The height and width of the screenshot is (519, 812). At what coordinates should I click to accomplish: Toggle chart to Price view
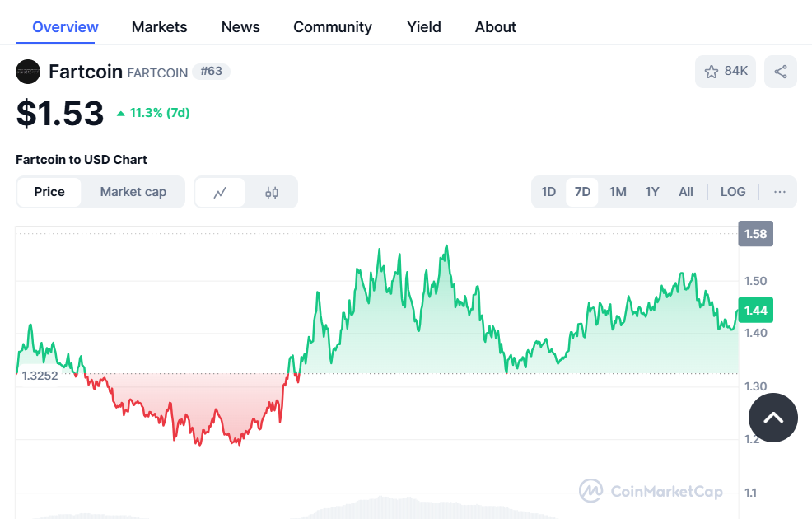point(49,192)
